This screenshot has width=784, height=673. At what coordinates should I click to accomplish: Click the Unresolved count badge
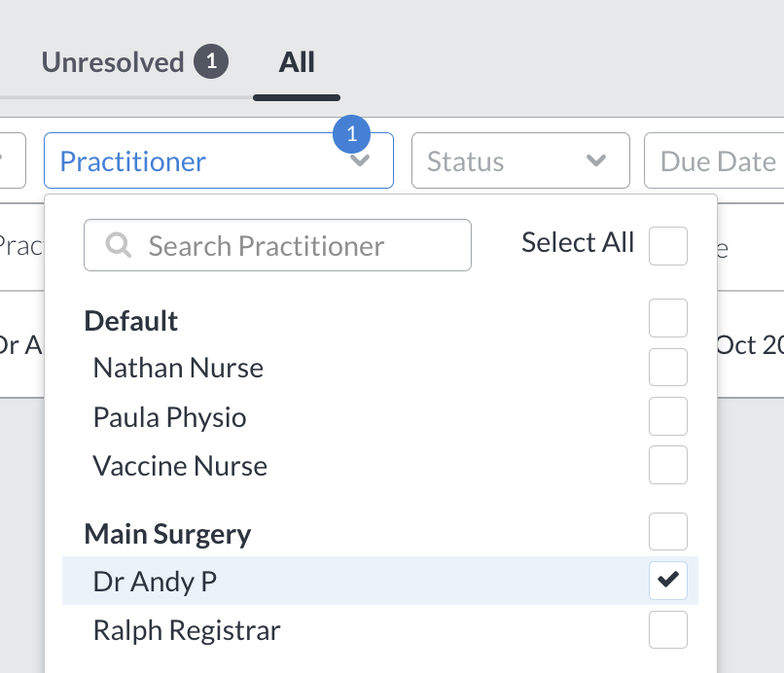coord(211,61)
